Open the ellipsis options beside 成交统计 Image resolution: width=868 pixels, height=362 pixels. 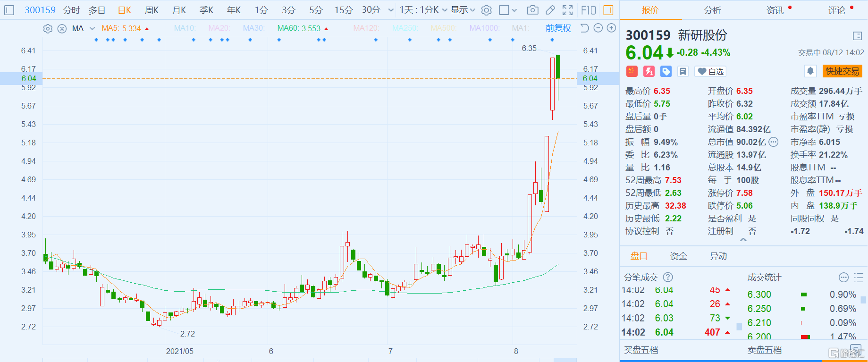pos(844,278)
